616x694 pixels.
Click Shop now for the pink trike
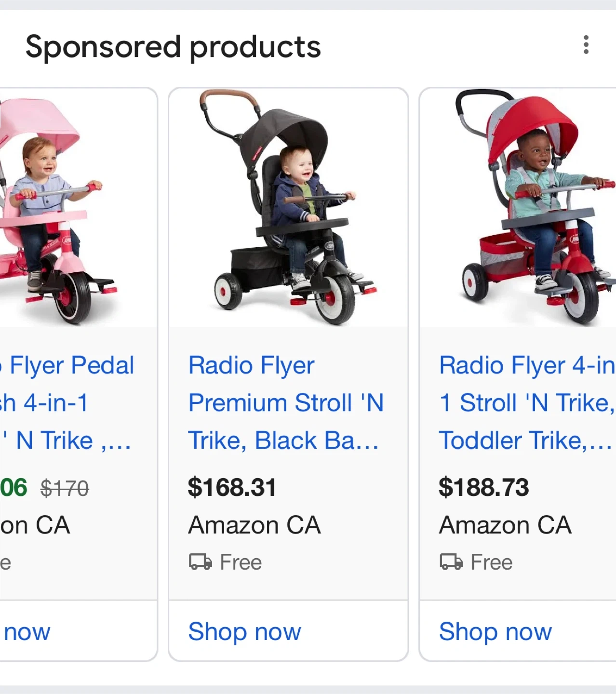coord(27,631)
